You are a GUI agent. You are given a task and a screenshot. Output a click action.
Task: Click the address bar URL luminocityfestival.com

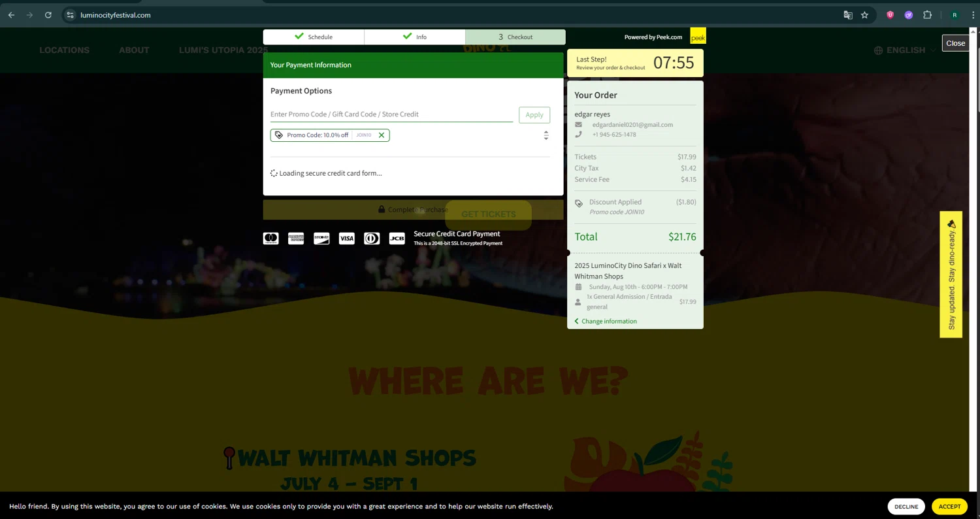pos(116,15)
